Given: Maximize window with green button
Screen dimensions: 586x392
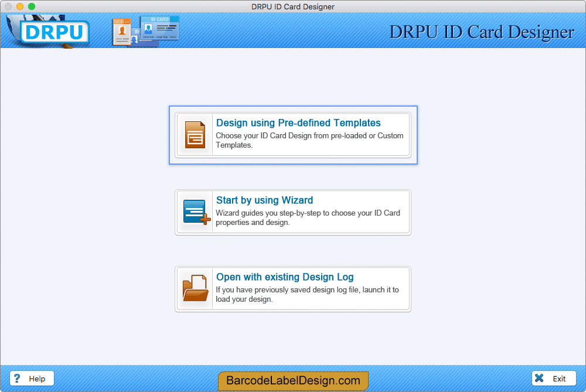Looking at the screenshot, I should 32,6.
